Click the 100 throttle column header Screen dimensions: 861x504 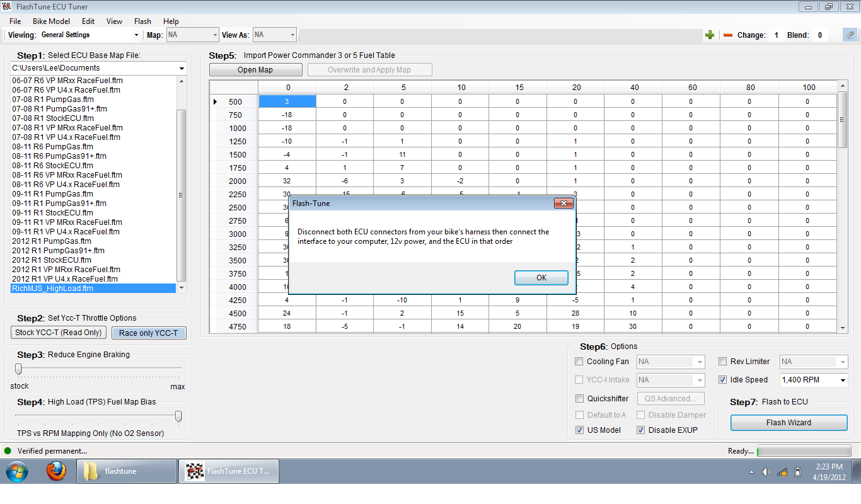[x=809, y=88]
